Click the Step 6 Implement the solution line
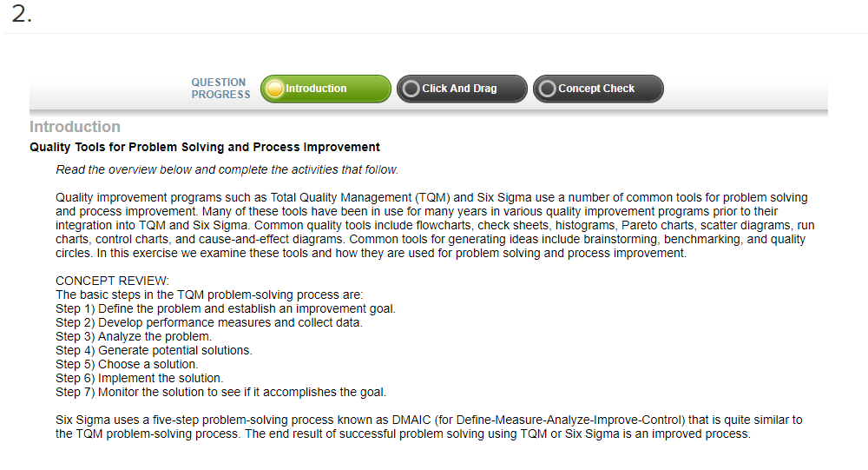 (139, 378)
